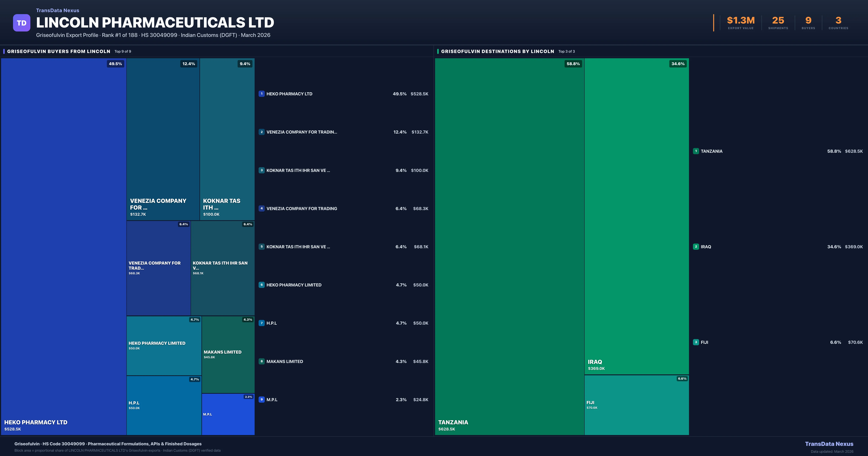Select the FIJI treemap block

coord(636,405)
